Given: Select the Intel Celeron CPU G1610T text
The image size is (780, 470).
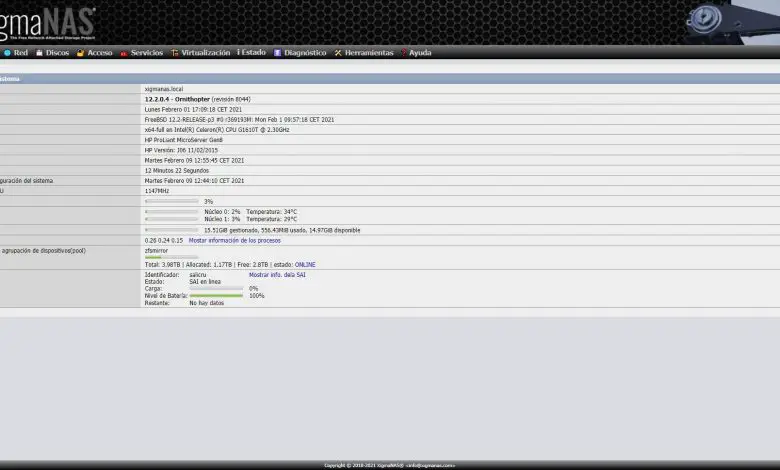Looking at the screenshot, I should (x=217, y=130).
